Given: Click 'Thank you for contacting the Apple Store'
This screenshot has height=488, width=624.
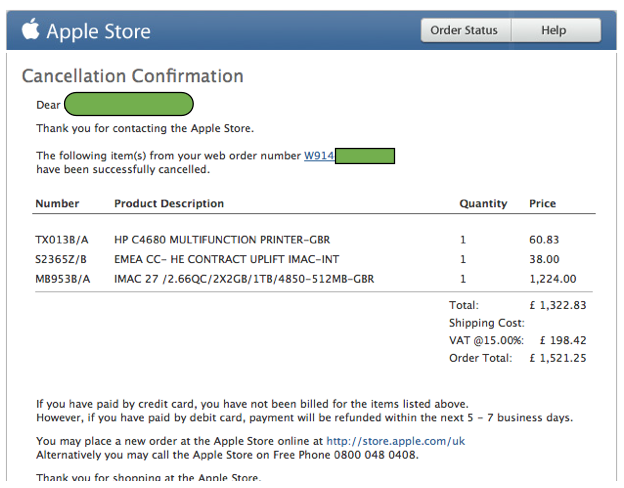Looking at the screenshot, I should click(145, 128).
